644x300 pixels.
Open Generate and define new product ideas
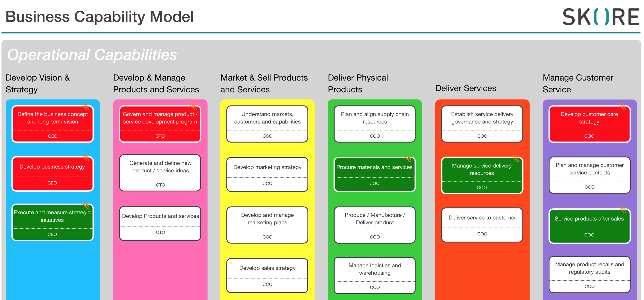(160, 173)
